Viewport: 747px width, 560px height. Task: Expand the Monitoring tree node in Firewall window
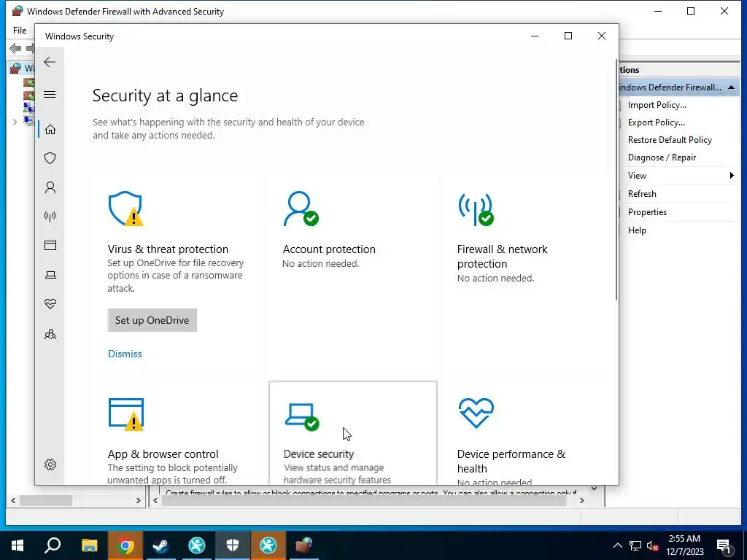tap(15, 122)
